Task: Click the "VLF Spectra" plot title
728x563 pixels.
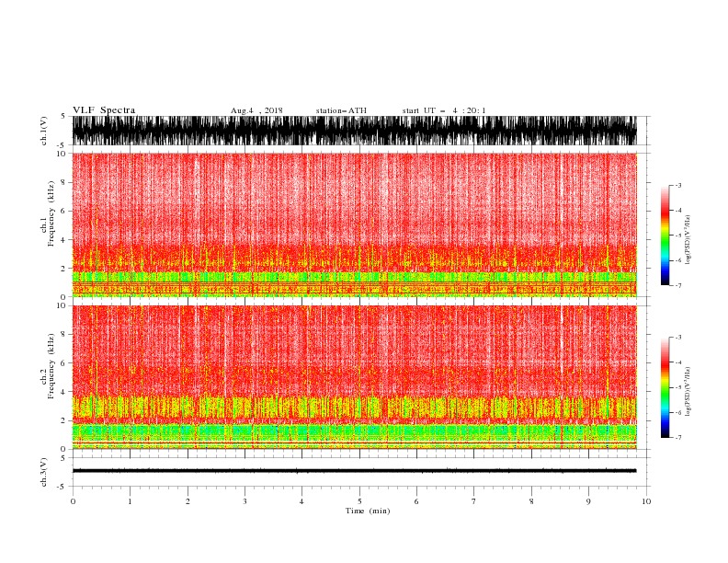Action: pyautogui.click(x=104, y=110)
